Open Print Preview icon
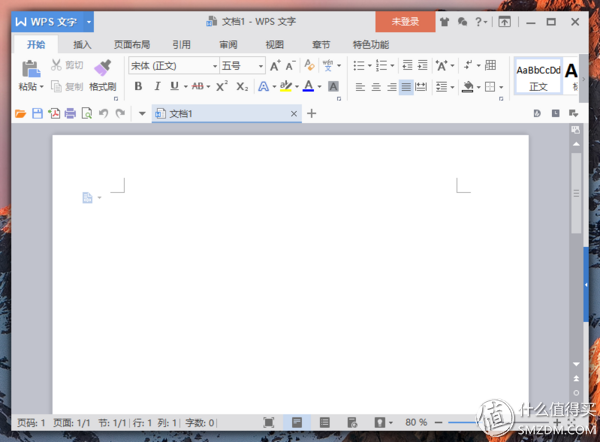 [x=87, y=114]
